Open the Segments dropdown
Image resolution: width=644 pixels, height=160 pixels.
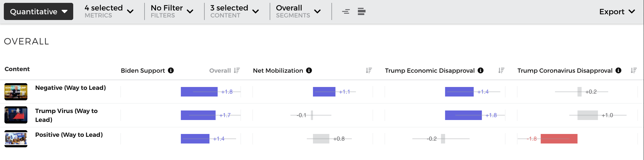point(298,12)
